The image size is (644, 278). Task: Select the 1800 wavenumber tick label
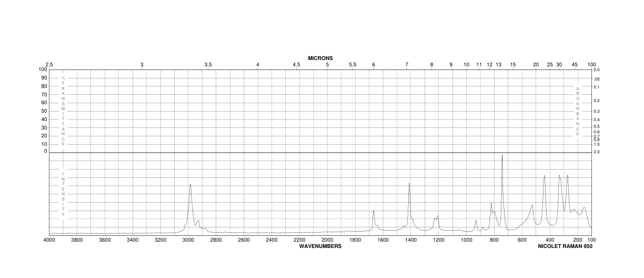[x=355, y=240]
